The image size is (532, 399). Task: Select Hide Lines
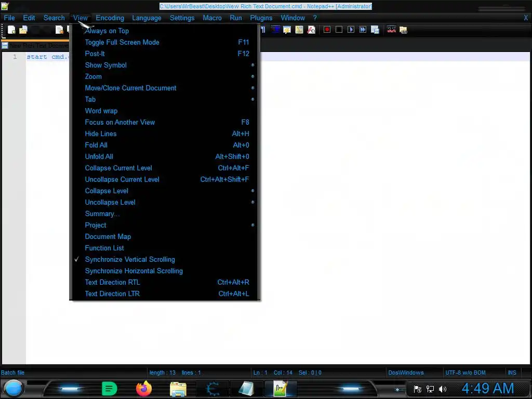[165, 134]
